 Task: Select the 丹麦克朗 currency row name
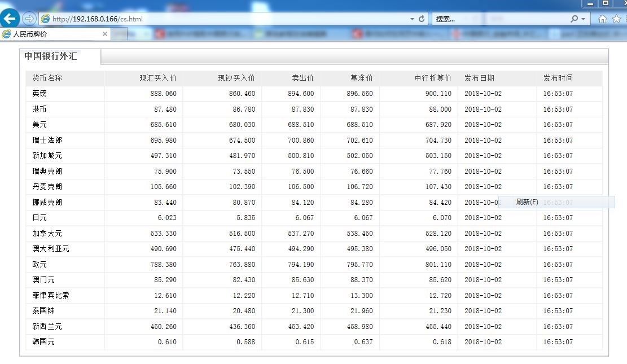click(47, 186)
